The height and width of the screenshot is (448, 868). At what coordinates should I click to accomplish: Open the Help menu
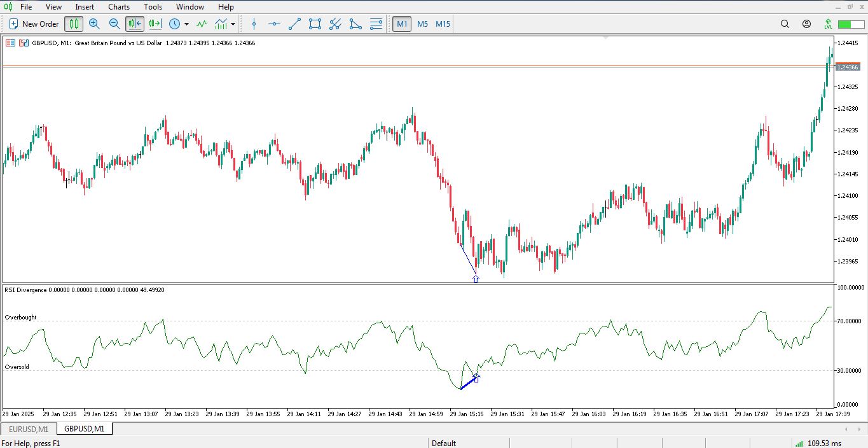(x=226, y=7)
